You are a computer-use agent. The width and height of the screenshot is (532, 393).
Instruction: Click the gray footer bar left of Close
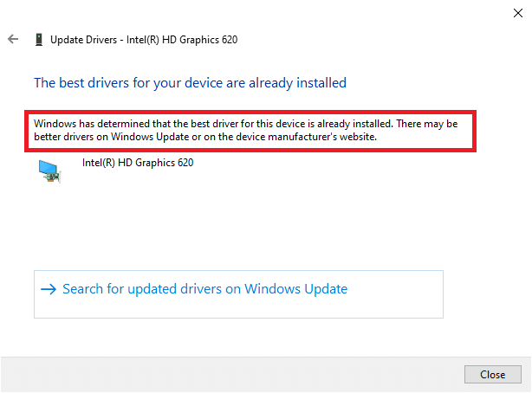(x=230, y=374)
